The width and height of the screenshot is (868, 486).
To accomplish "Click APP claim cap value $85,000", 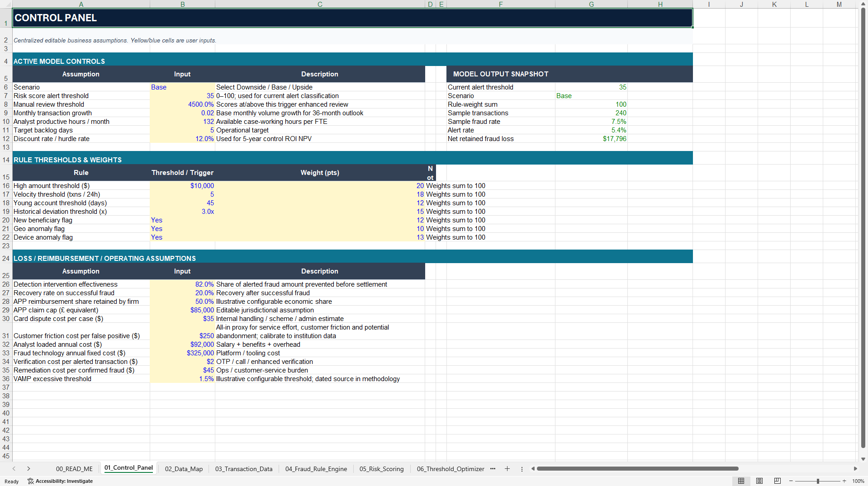I will pos(182,310).
